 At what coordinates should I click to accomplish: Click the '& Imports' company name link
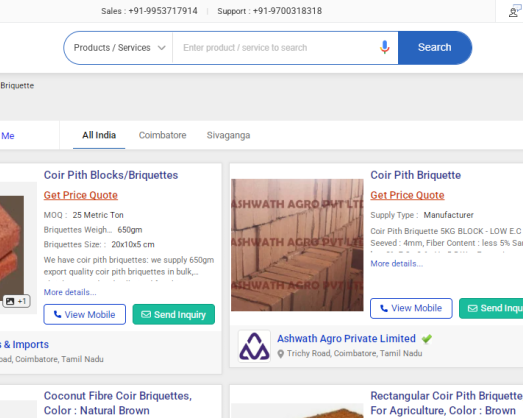tap(24, 344)
